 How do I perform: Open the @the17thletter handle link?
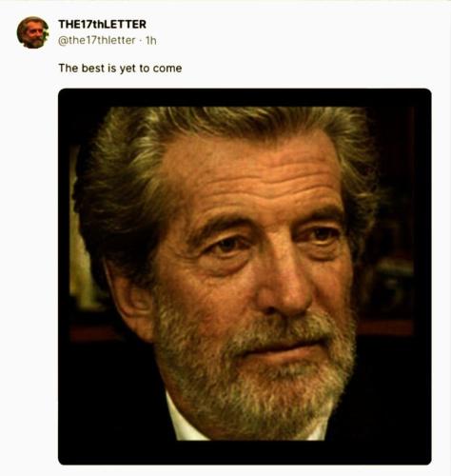pyautogui.click(x=97, y=40)
